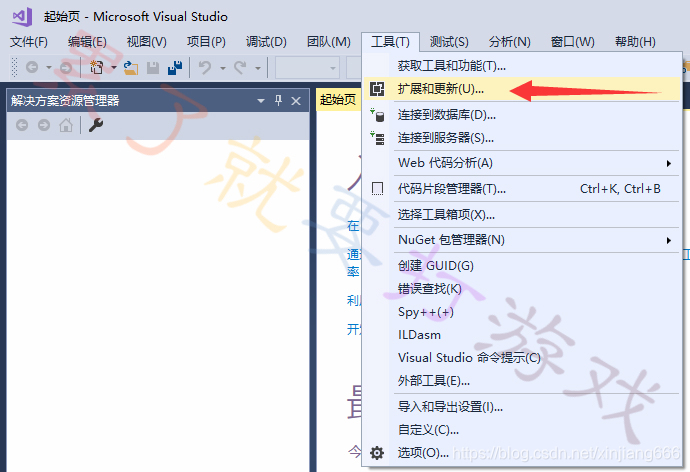Open the 视图(V) menu
Viewport: 690px width, 472px height.
pyautogui.click(x=147, y=42)
